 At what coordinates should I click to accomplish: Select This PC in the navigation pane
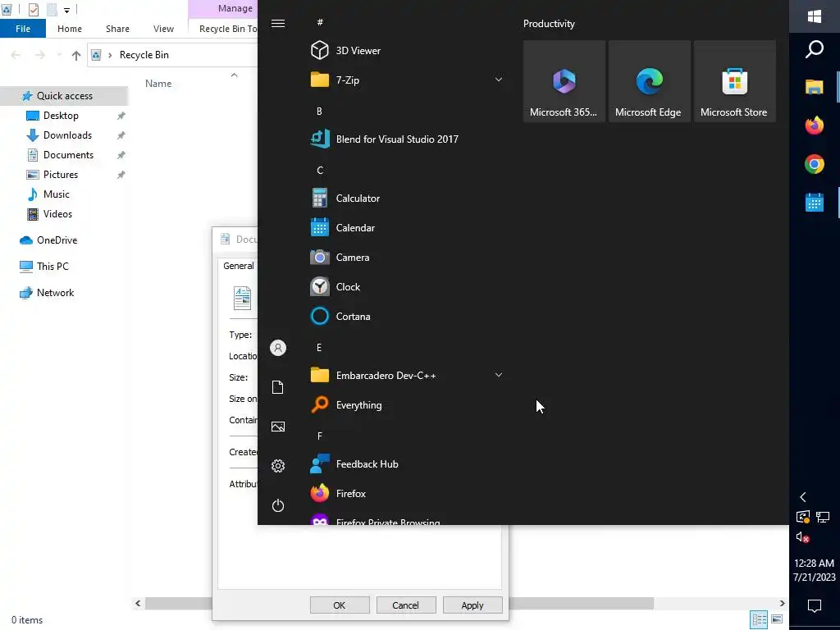click(x=52, y=267)
